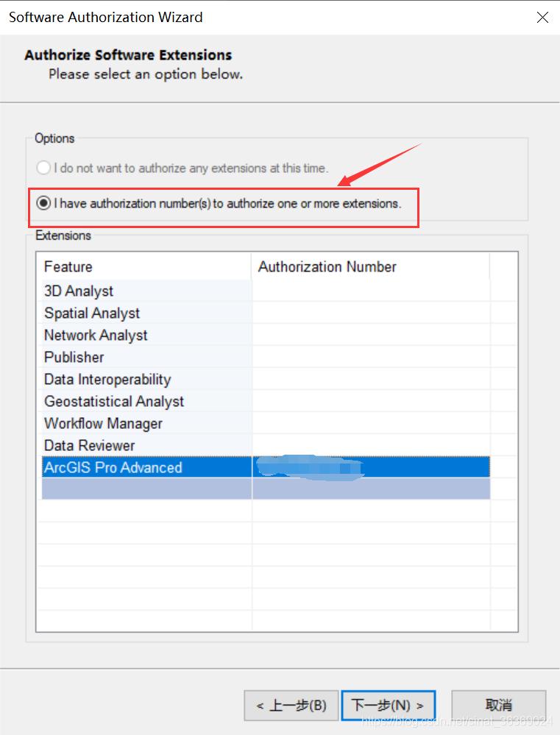This screenshot has width=560, height=735.
Task: Select the "I do not want to authorize" radio option
Action: tap(43, 168)
